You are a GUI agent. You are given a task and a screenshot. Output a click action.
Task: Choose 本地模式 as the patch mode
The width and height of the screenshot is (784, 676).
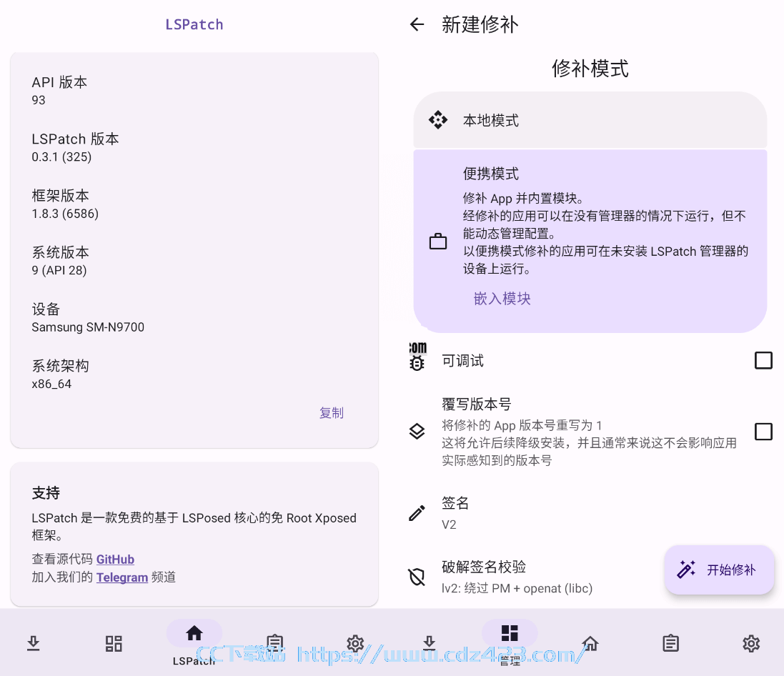click(x=590, y=120)
